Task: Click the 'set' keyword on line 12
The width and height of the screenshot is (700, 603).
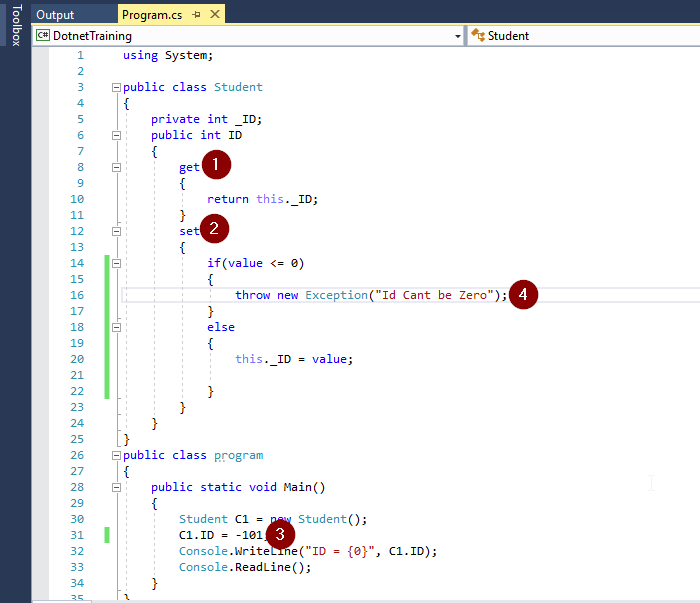Action: 189,231
